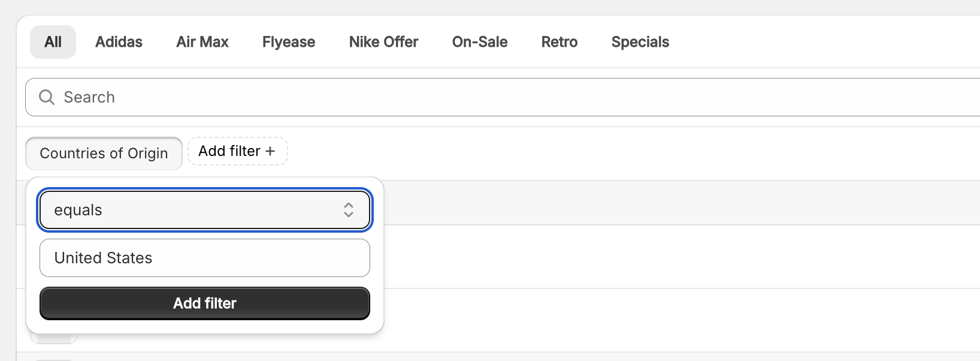This screenshot has height=361, width=980.
Task: Expand the Countries of Origin filter chip
Action: 104,154
